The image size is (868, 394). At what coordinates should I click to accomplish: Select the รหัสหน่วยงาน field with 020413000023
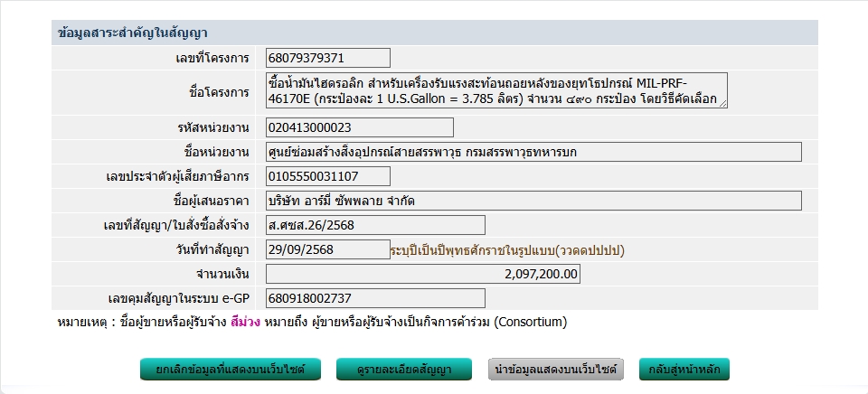[x=360, y=127]
